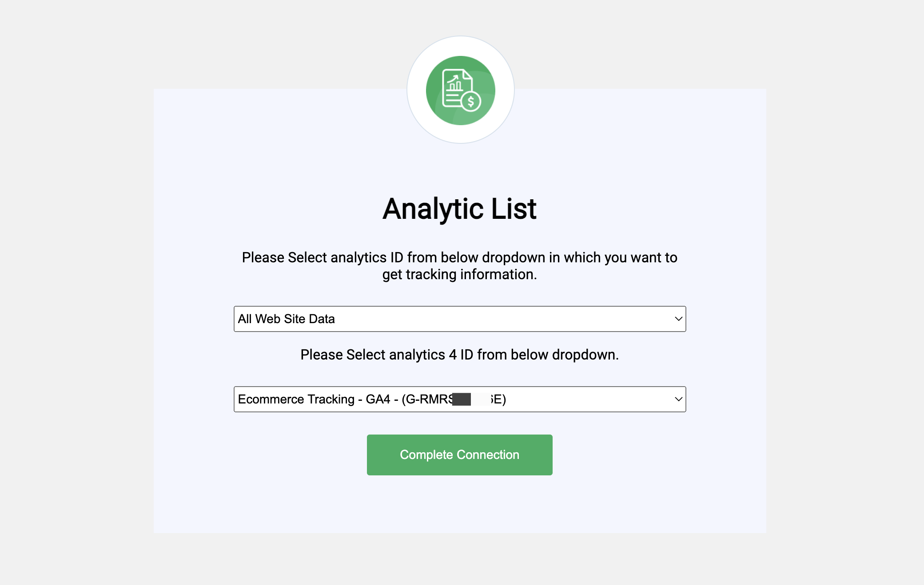
Task: Open the Ecommerce Tracking GA4 dropdown
Action: (460, 399)
